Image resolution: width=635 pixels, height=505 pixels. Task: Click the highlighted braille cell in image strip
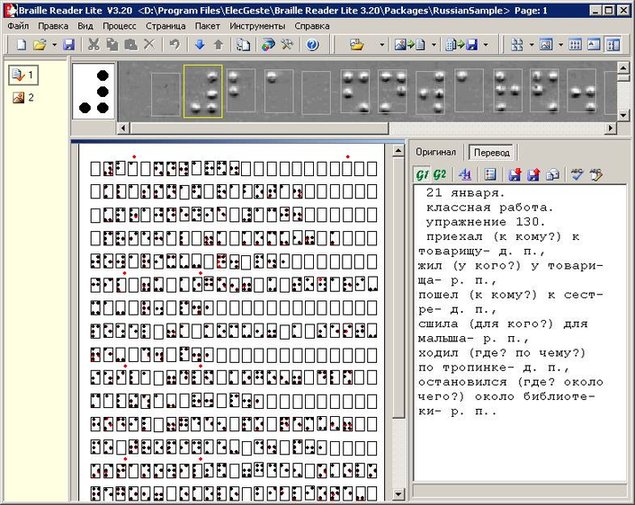(x=203, y=93)
